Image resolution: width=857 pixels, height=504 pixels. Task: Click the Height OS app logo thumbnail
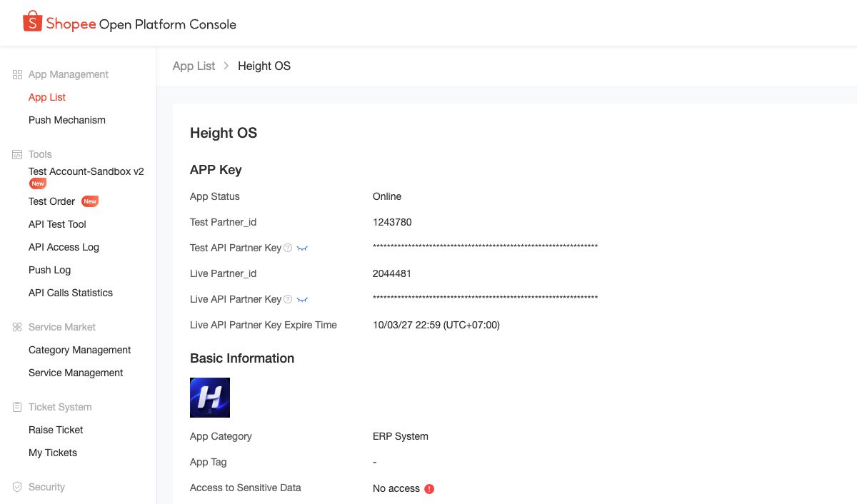[x=210, y=398]
